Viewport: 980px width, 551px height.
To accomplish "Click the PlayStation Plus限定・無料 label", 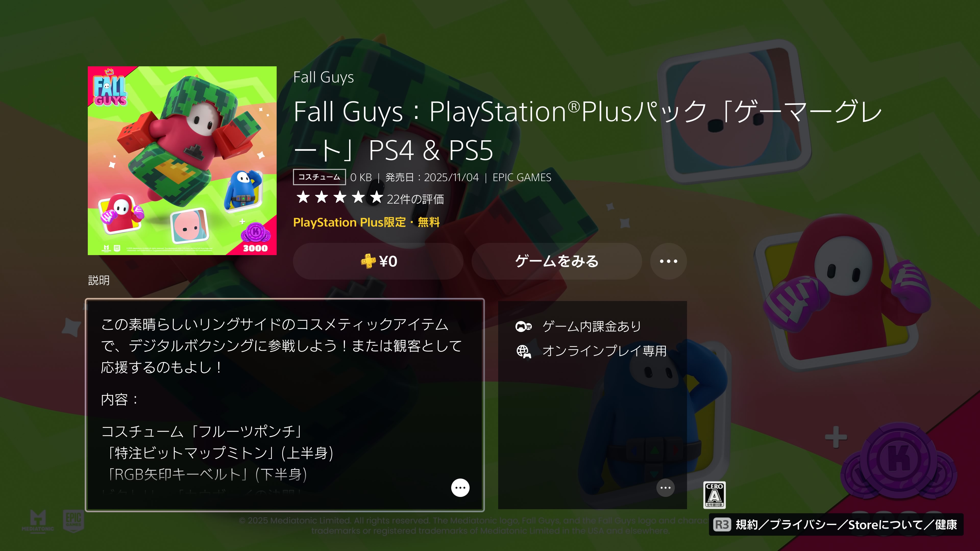I will tap(366, 222).
